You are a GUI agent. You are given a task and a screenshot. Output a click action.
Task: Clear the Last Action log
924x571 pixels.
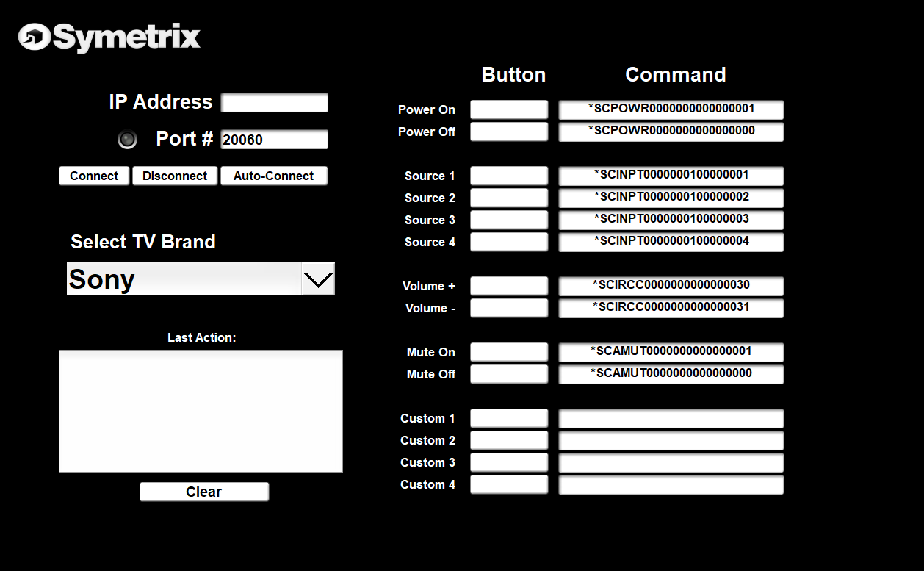(204, 492)
